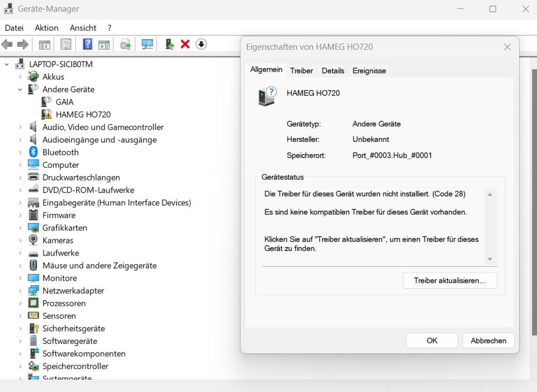Click Abbrechen in the properties dialog

tap(488, 341)
